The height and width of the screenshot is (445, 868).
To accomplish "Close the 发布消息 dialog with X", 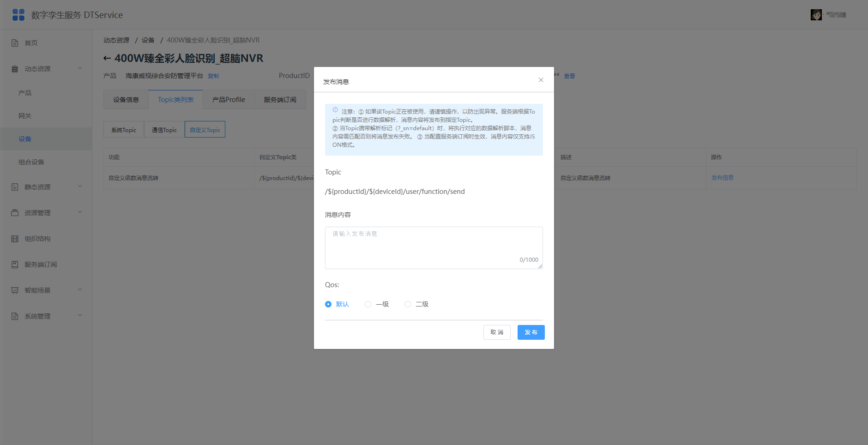I will pyautogui.click(x=541, y=80).
